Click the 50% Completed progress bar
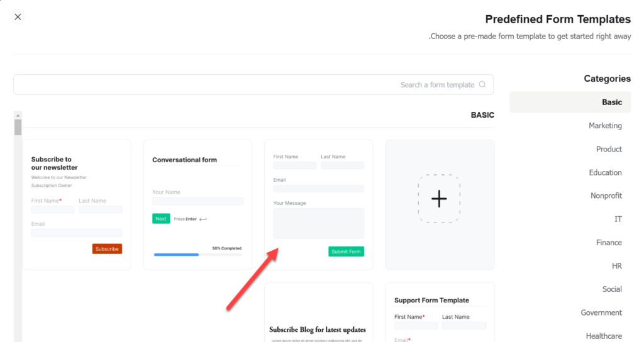The height and width of the screenshot is (342, 644). click(197, 255)
